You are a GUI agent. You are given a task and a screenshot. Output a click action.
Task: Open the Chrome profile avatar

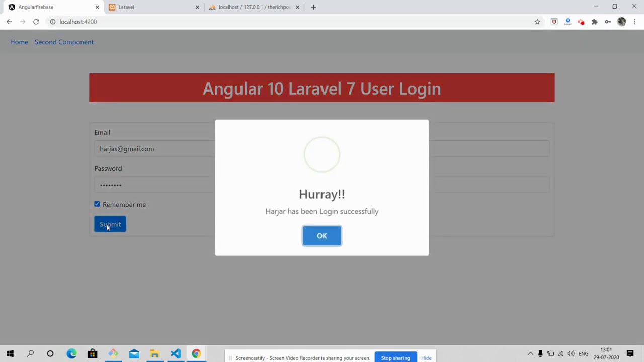(x=621, y=22)
